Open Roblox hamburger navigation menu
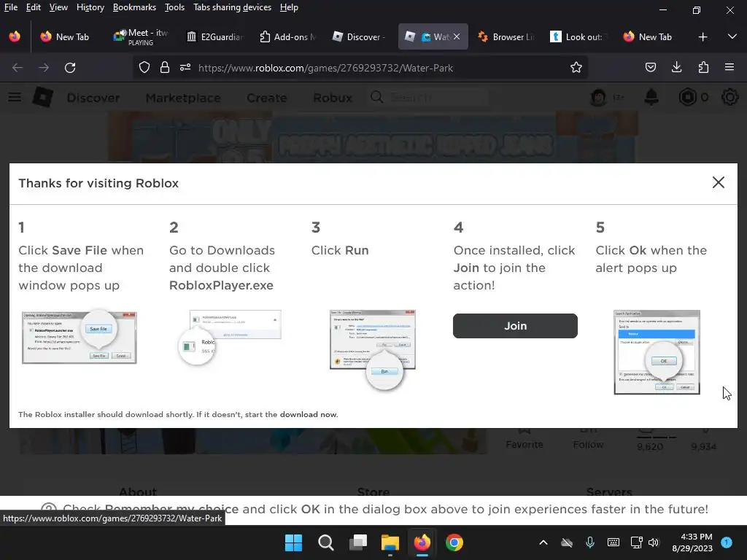This screenshot has height=560, width=747. tap(15, 97)
